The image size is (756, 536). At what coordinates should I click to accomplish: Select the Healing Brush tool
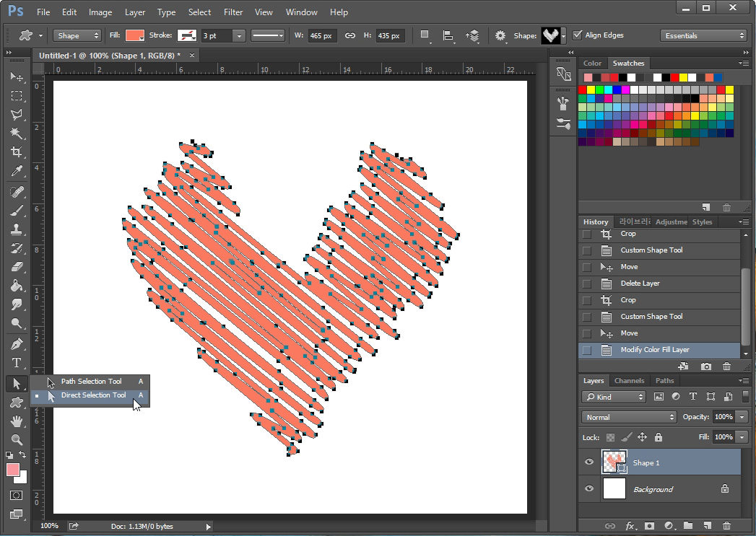pos(17,192)
